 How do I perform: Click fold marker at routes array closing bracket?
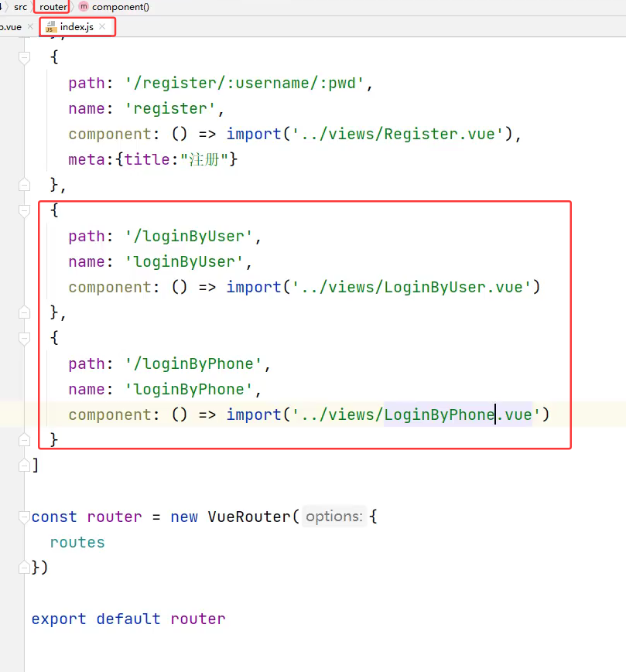pyautogui.click(x=25, y=466)
